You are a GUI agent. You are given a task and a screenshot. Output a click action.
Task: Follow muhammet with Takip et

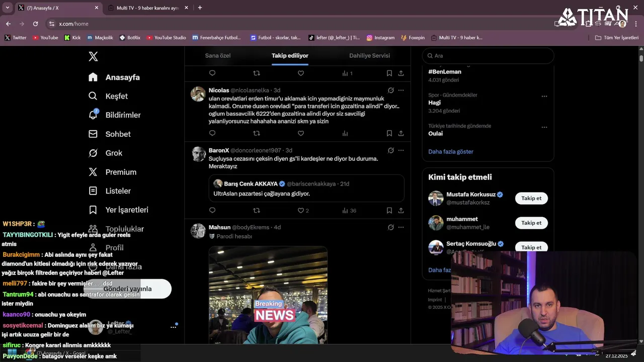coord(531,223)
